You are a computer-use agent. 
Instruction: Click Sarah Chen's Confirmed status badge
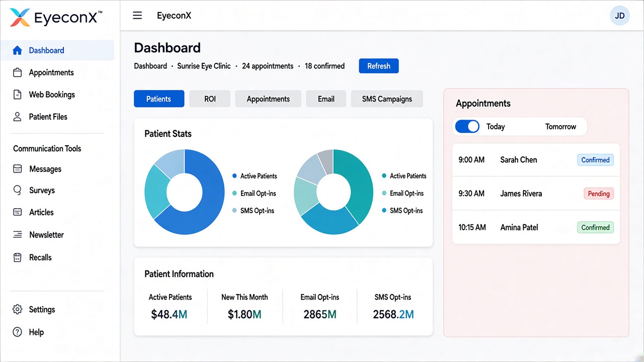tap(595, 160)
